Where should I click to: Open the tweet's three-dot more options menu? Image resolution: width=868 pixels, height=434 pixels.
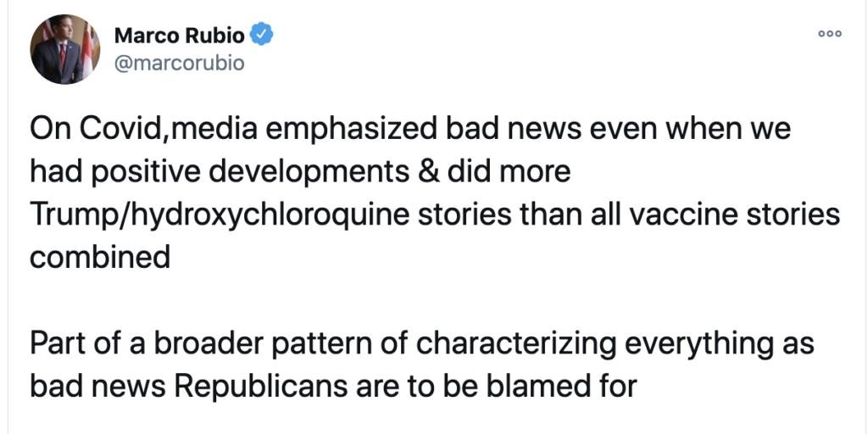(829, 33)
